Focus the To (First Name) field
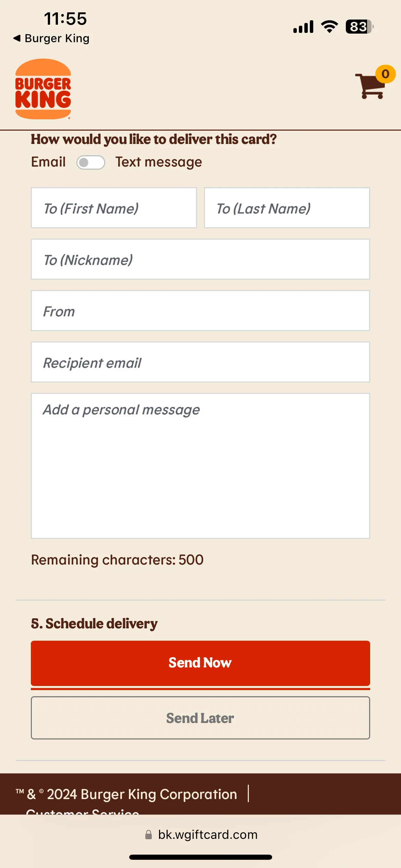This screenshot has width=401, height=868. [114, 208]
